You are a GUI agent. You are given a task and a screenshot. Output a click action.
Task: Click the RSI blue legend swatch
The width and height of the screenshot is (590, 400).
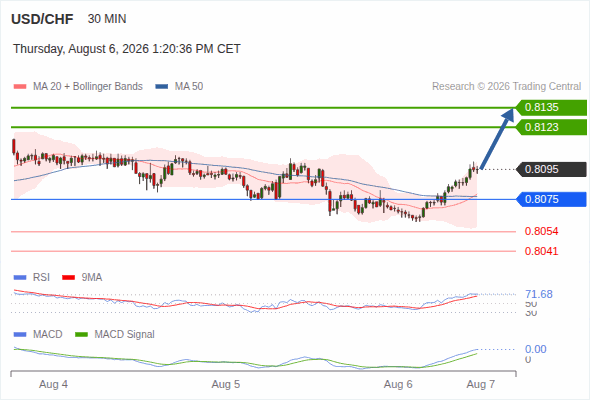20,278
